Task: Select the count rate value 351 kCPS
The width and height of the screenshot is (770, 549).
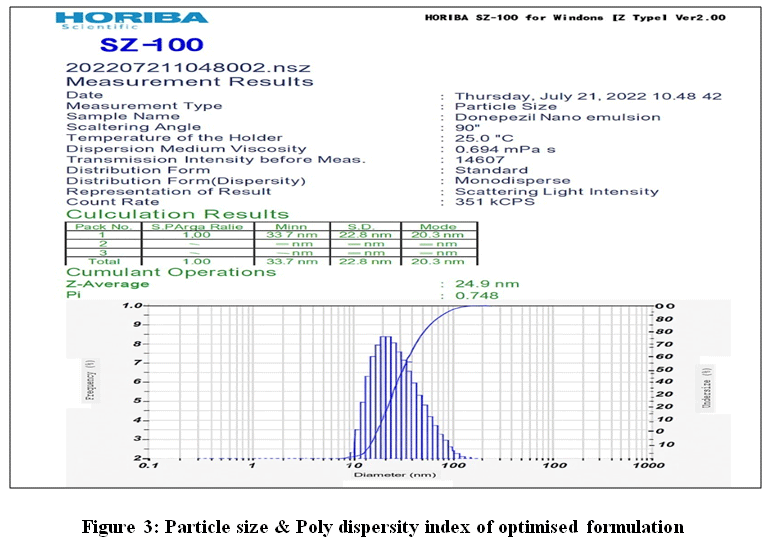Action: pos(494,202)
